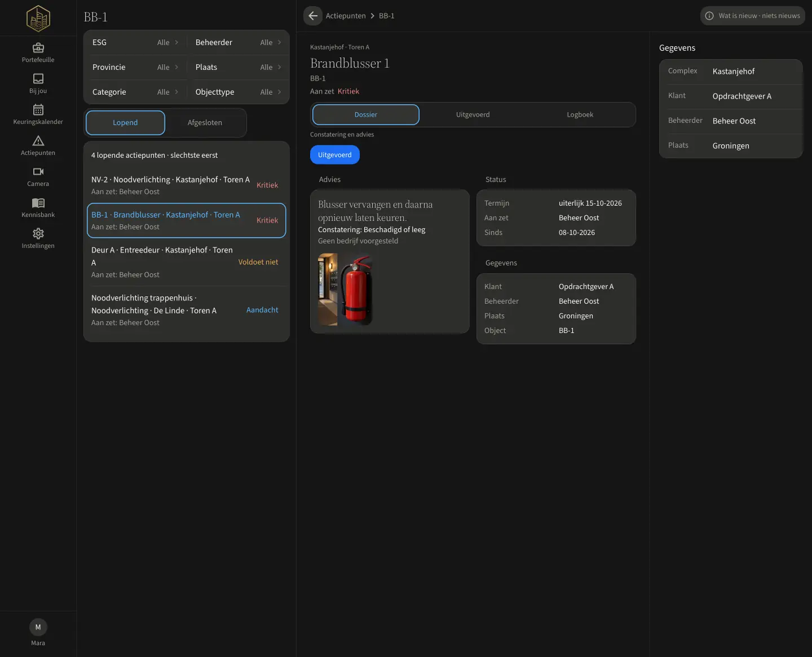The height and width of the screenshot is (657, 812).
Task: Open the Portefeuille briefcase icon
Action: click(x=38, y=48)
